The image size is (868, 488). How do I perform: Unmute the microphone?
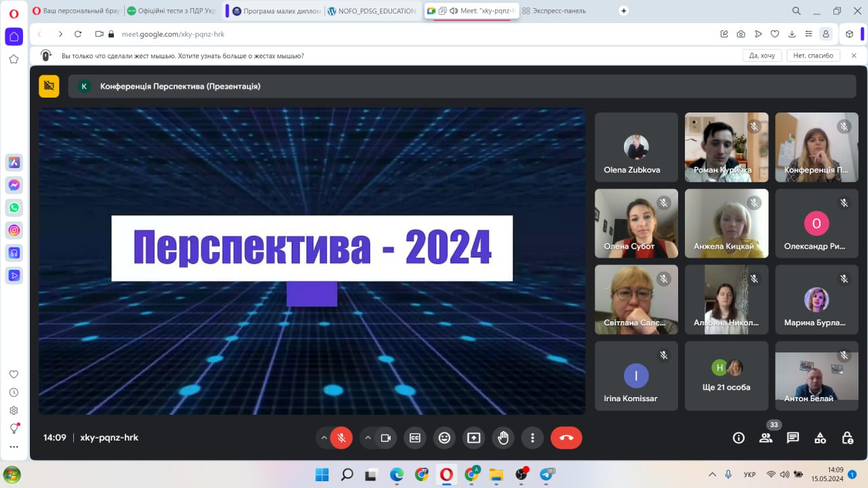point(341,438)
